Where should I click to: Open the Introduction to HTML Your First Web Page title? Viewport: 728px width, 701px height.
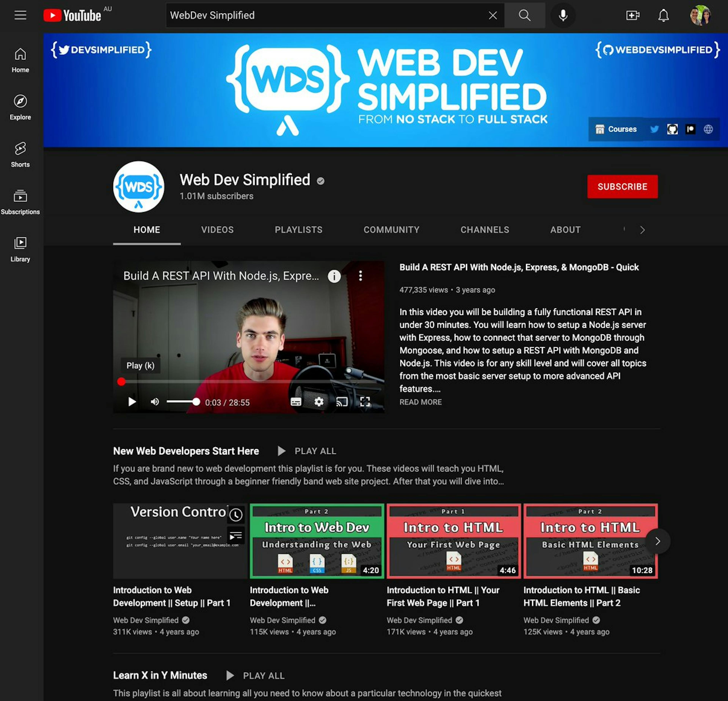coord(443,596)
